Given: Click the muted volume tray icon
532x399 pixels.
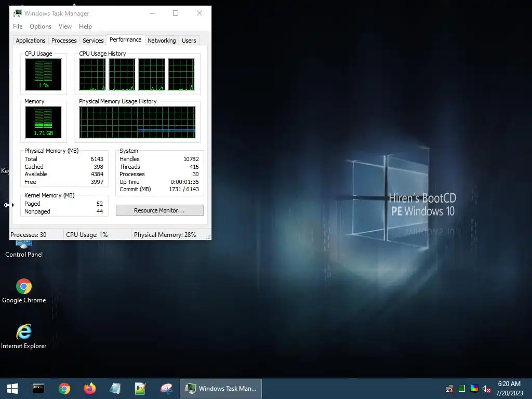Looking at the screenshot, I should click(x=486, y=389).
